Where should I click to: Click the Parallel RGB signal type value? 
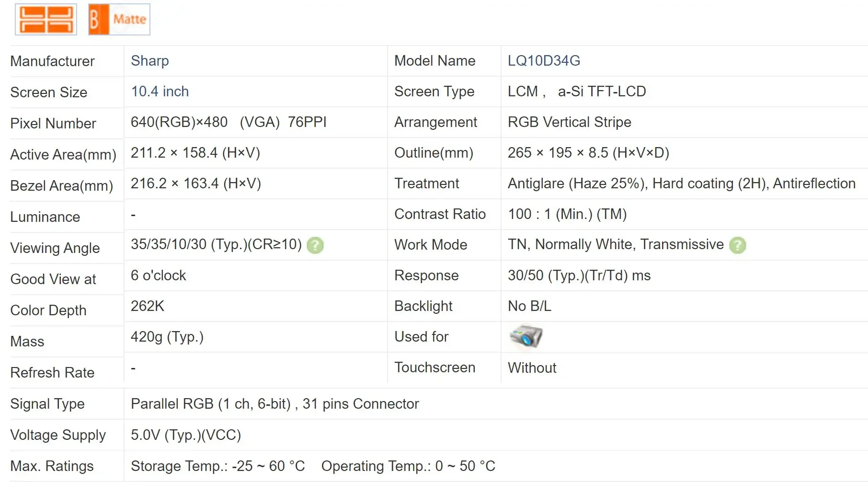[x=274, y=404]
